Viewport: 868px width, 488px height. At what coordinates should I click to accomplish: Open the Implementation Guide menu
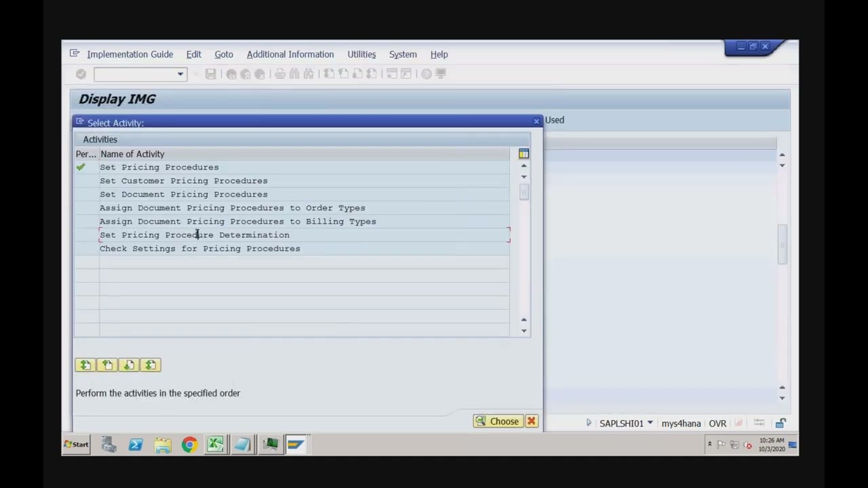point(130,54)
